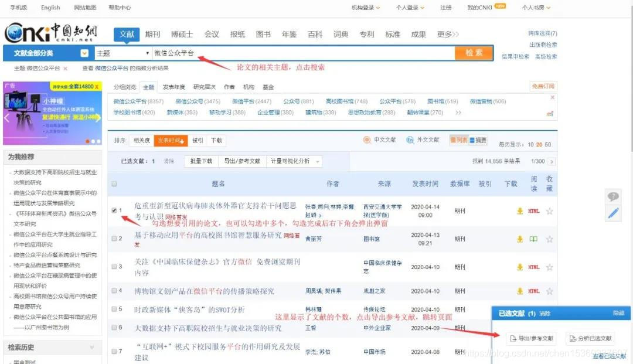The width and height of the screenshot is (633, 364).
Task: Open the 个人书房 dropdown
Action: click(x=536, y=8)
